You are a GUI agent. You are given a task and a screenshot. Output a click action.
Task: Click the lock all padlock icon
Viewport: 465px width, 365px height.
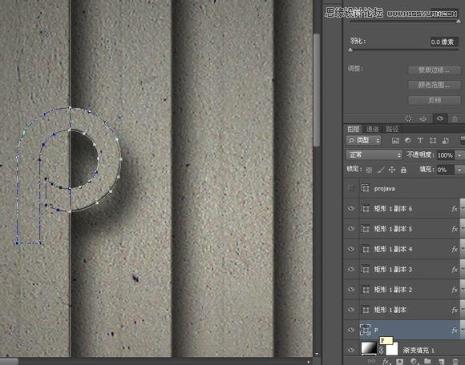point(403,170)
